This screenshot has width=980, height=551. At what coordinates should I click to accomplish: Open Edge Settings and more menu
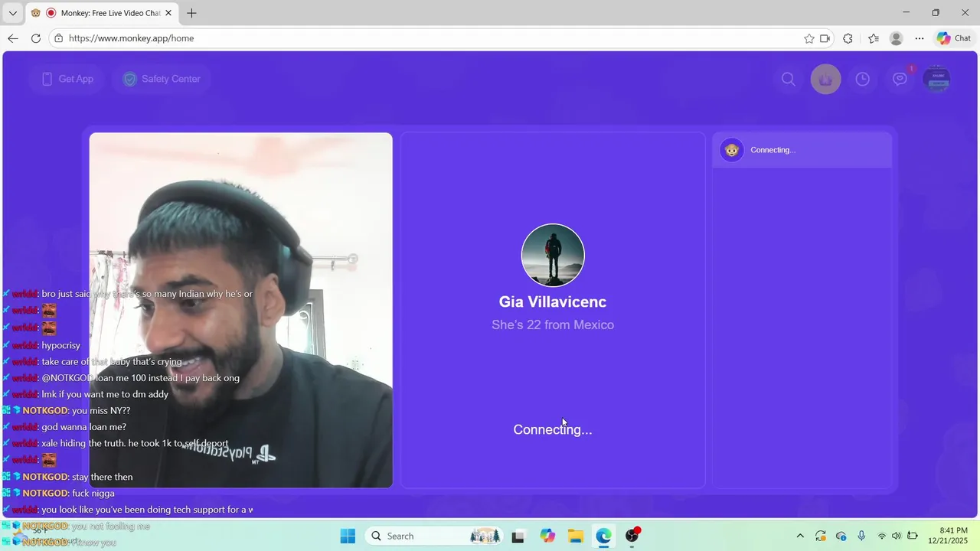coord(920,38)
